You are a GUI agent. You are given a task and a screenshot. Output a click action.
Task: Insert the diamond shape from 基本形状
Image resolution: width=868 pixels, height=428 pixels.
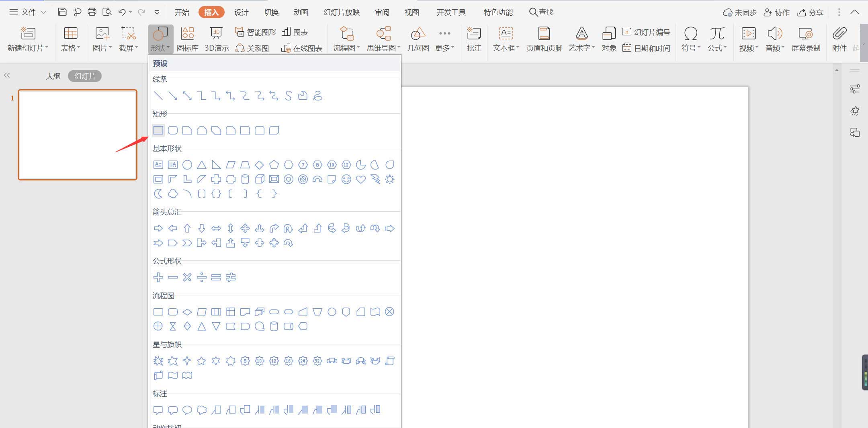click(x=260, y=165)
